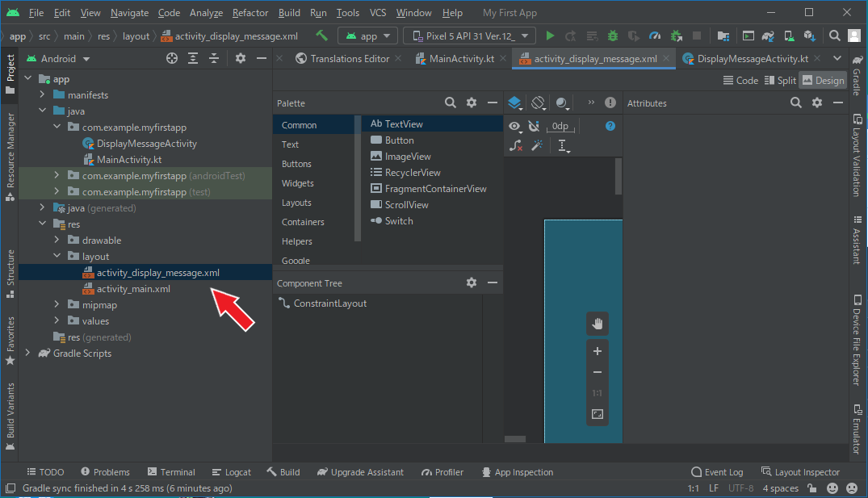Open activity_main.xml in project tree

133,289
